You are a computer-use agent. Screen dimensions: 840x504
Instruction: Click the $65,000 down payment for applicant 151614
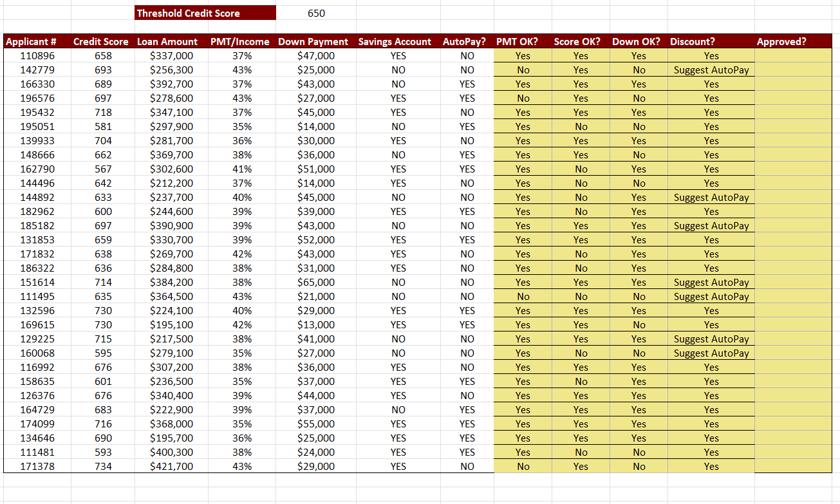tap(313, 282)
